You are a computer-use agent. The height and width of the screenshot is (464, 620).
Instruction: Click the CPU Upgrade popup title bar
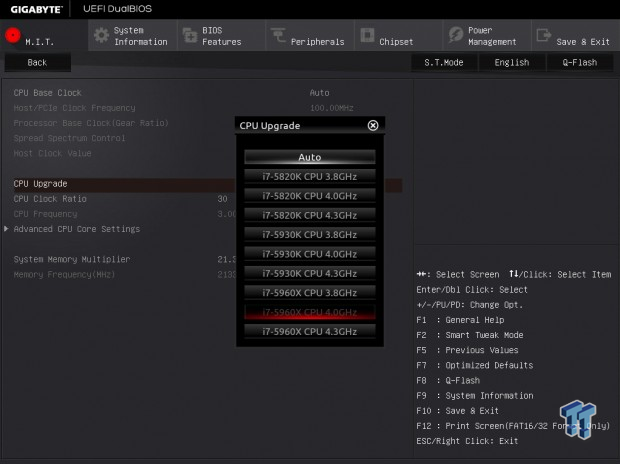(310, 125)
